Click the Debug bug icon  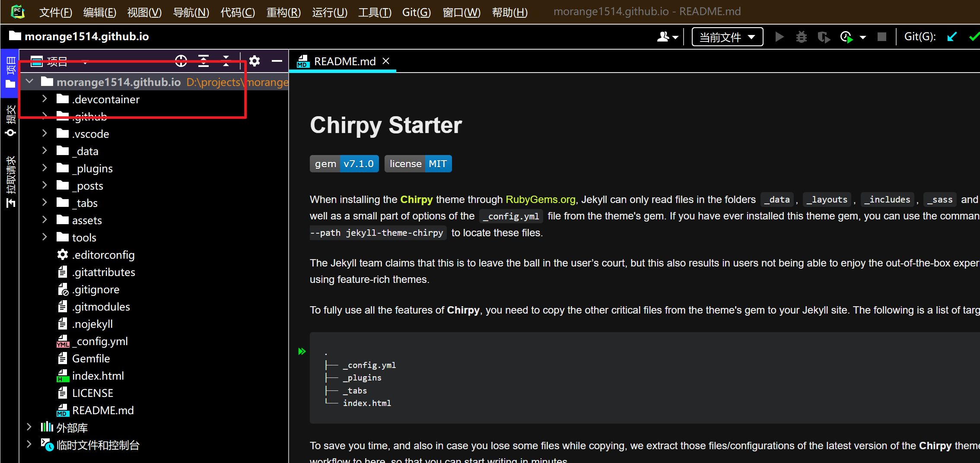pyautogui.click(x=802, y=37)
